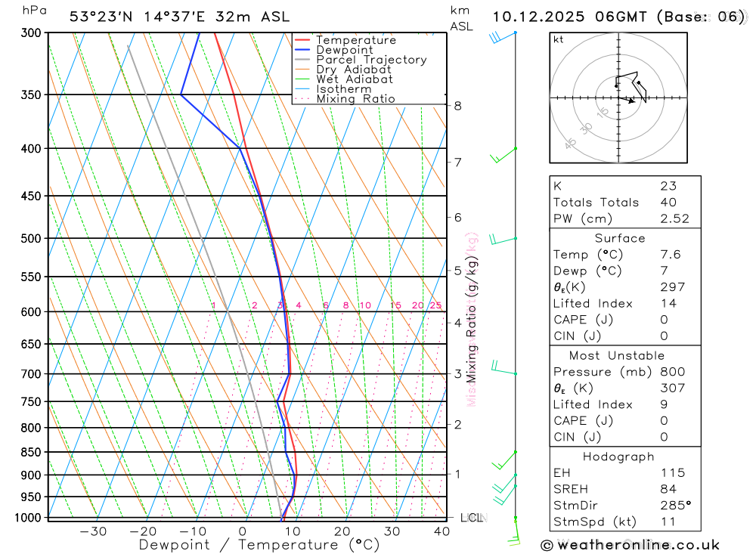Click the StmSpd (kt) value 11

click(x=668, y=522)
